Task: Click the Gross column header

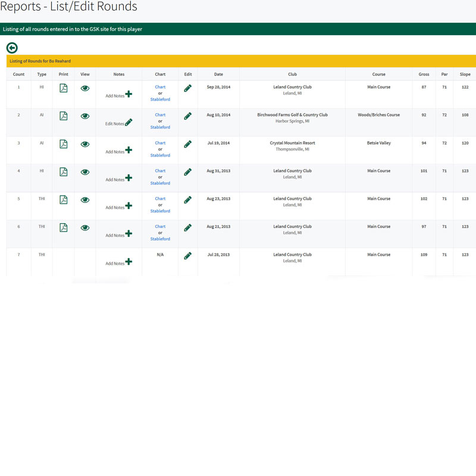Action: pos(424,74)
